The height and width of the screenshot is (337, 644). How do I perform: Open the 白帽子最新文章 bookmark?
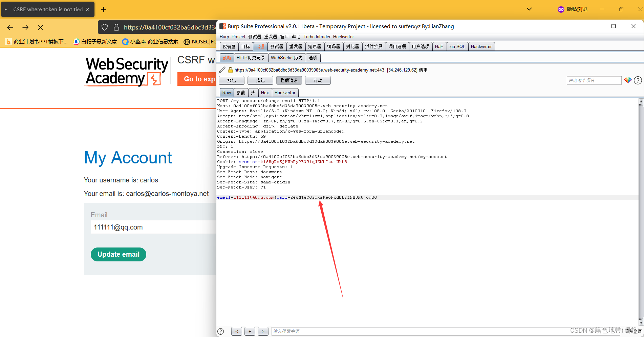(x=95, y=42)
